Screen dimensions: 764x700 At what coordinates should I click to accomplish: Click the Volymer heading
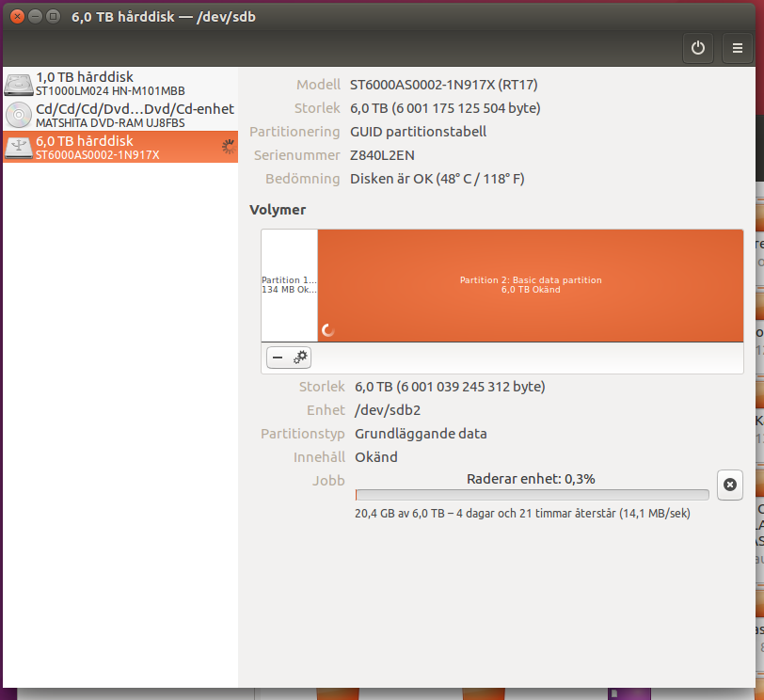point(278,210)
